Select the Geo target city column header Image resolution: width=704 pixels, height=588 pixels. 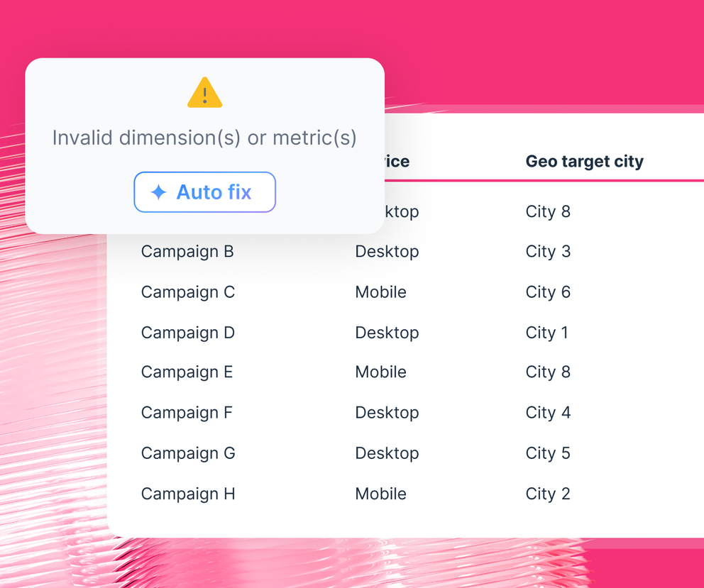click(x=584, y=161)
